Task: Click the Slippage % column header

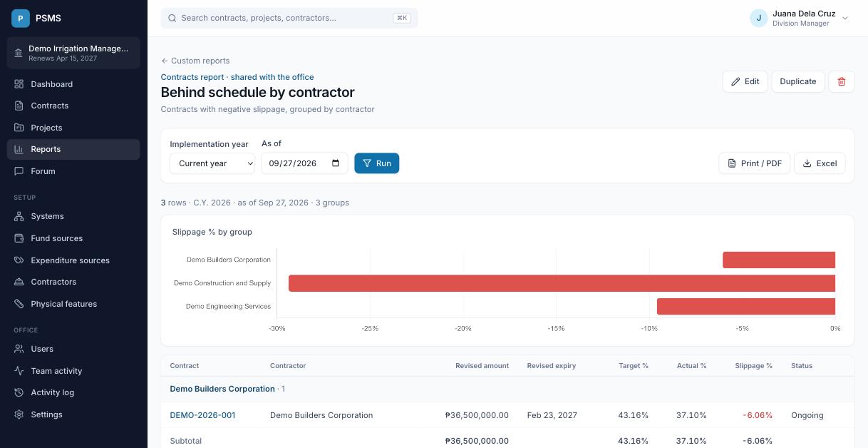Action: [753, 366]
